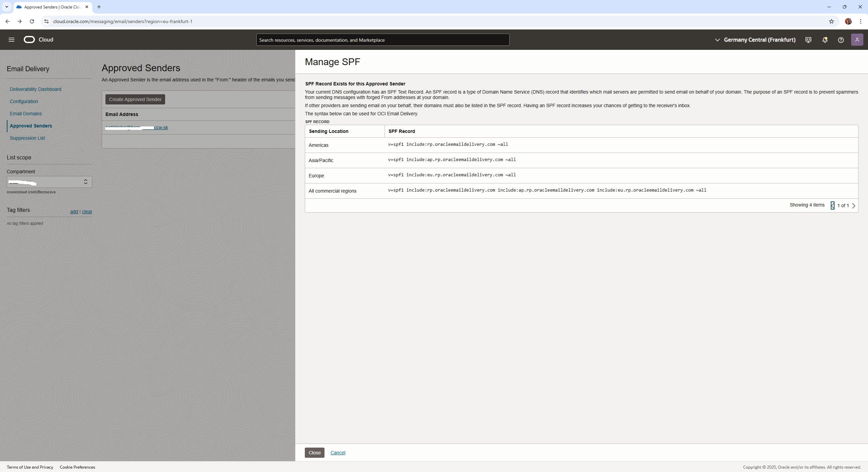Open Terms of Use and Privacy
868x472 pixels.
coord(30,467)
